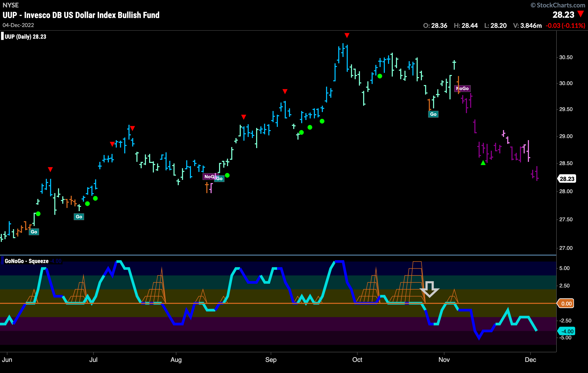This screenshot has height=373, width=588.
Task: Click the Aug label on the time axis
Action: (x=176, y=360)
